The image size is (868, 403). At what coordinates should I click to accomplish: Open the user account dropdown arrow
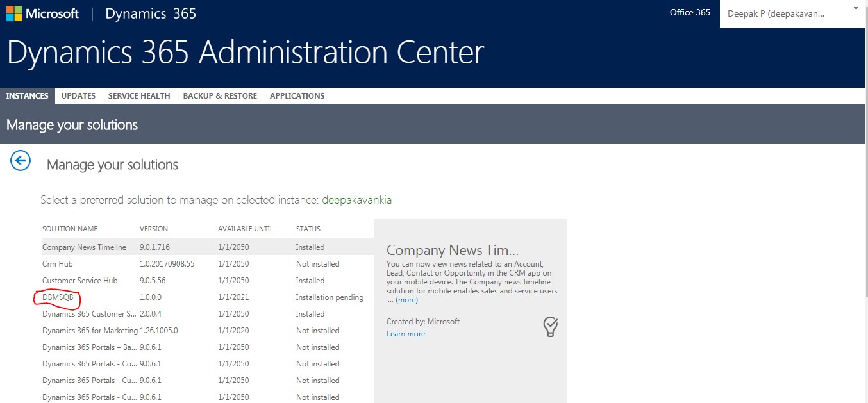click(x=855, y=9)
